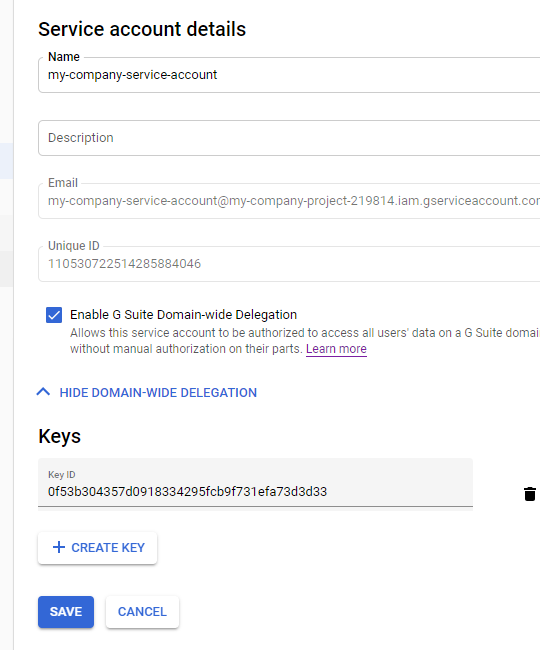The width and height of the screenshot is (540, 650).
Task: Click the small Key ID label
Action: tap(62, 475)
